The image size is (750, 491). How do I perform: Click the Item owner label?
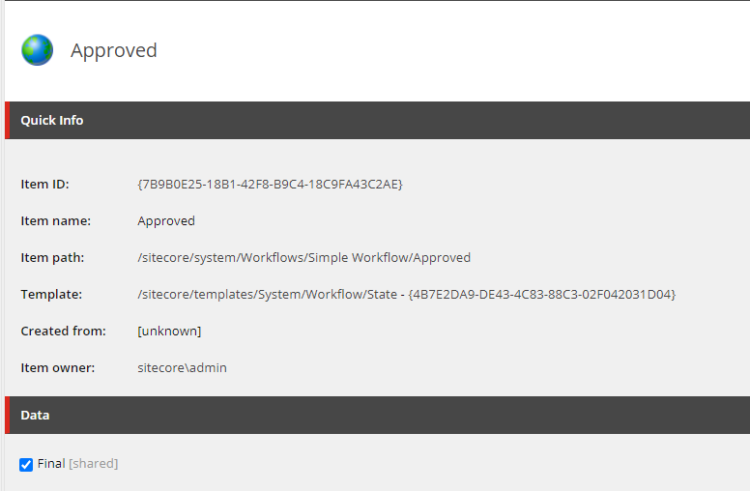pos(58,368)
